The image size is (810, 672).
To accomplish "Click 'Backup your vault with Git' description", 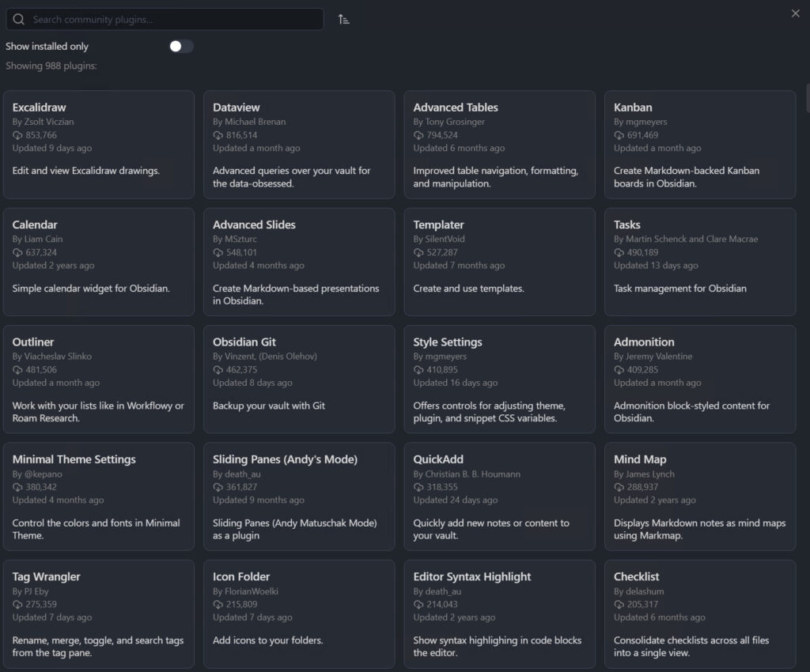I will pyautogui.click(x=269, y=406).
